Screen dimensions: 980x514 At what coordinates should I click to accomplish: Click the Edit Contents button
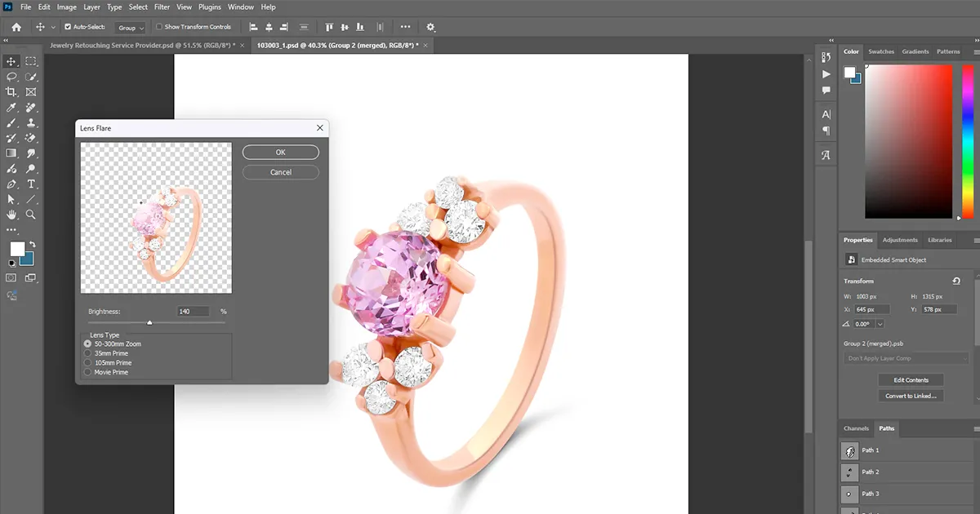pyautogui.click(x=911, y=380)
